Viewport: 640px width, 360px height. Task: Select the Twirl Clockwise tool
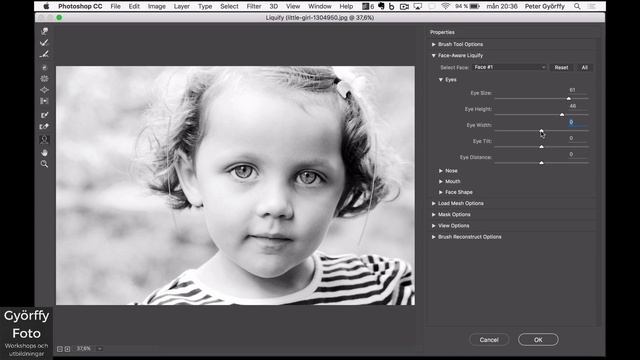point(44,67)
